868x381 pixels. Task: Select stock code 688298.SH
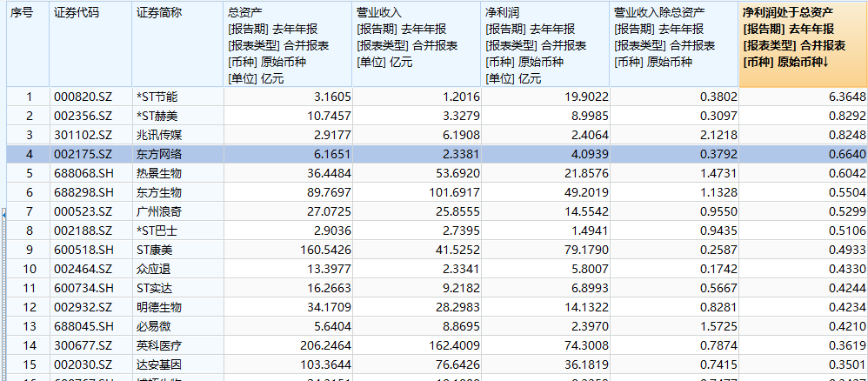coord(83,193)
